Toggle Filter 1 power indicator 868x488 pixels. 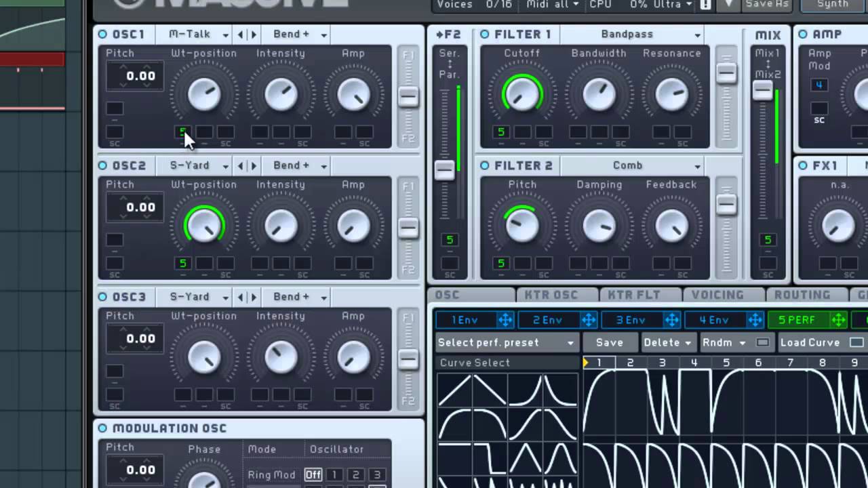(485, 34)
